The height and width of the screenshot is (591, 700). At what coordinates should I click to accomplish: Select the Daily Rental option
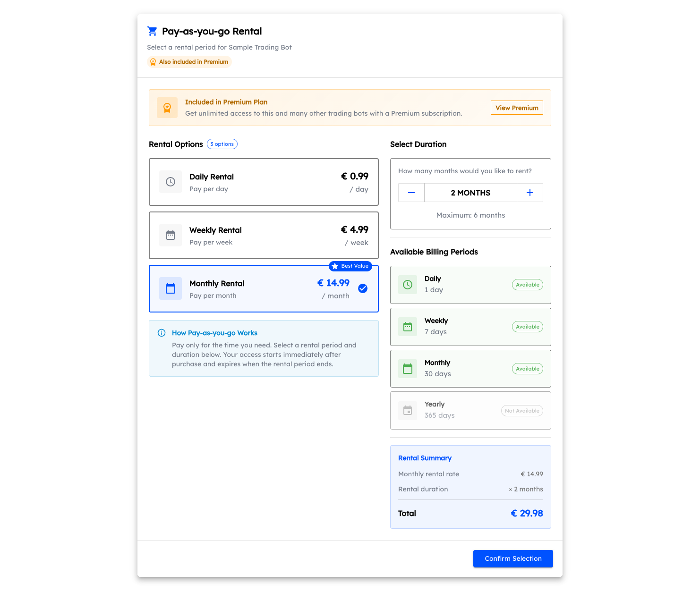point(264,182)
